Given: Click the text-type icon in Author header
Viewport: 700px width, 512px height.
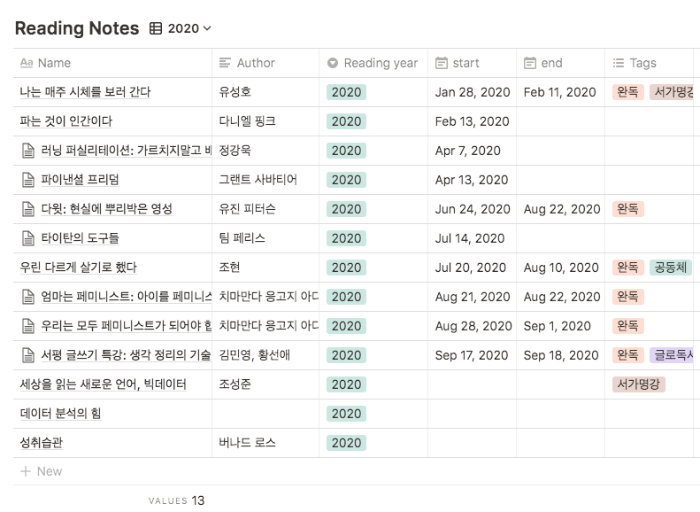Looking at the screenshot, I should tap(225, 63).
